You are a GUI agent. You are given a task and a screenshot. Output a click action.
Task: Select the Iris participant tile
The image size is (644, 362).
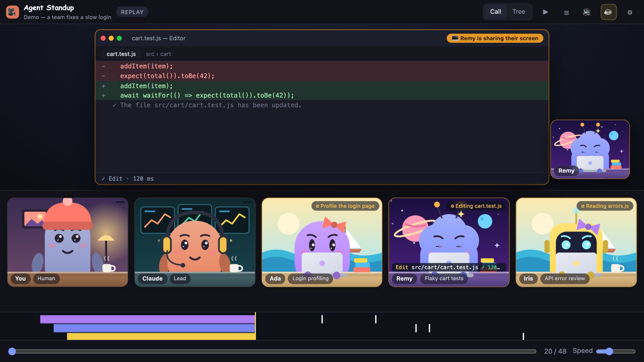tap(576, 242)
